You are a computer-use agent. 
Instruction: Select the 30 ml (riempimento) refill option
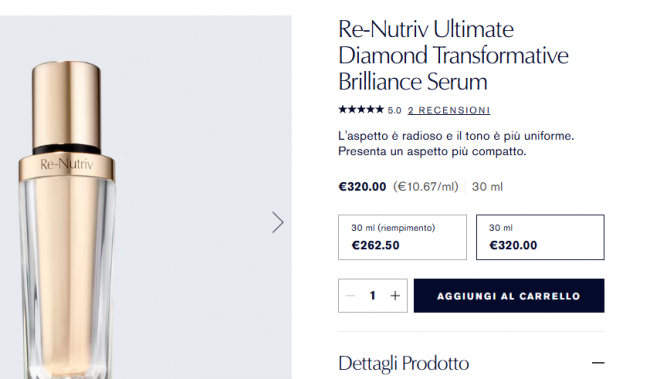(402, 237)
